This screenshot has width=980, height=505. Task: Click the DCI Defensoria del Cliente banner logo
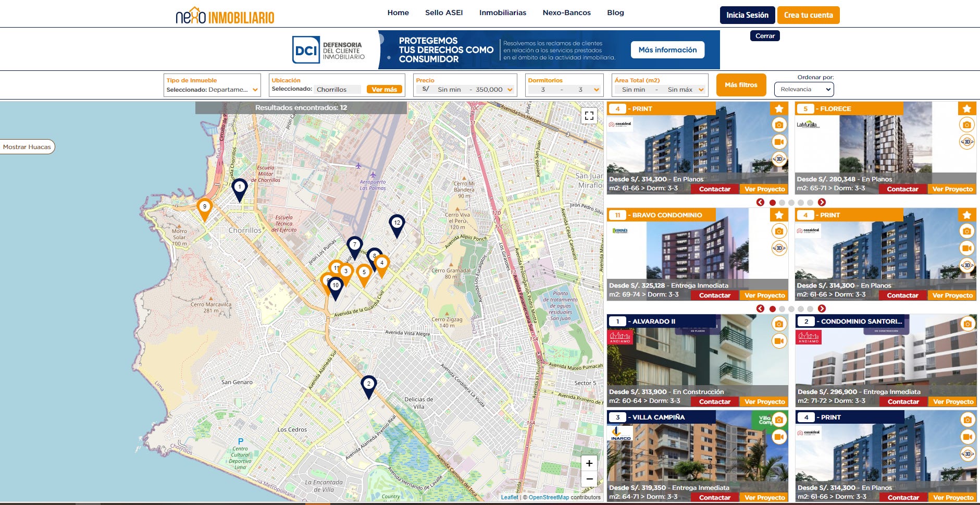click(328, 50)
